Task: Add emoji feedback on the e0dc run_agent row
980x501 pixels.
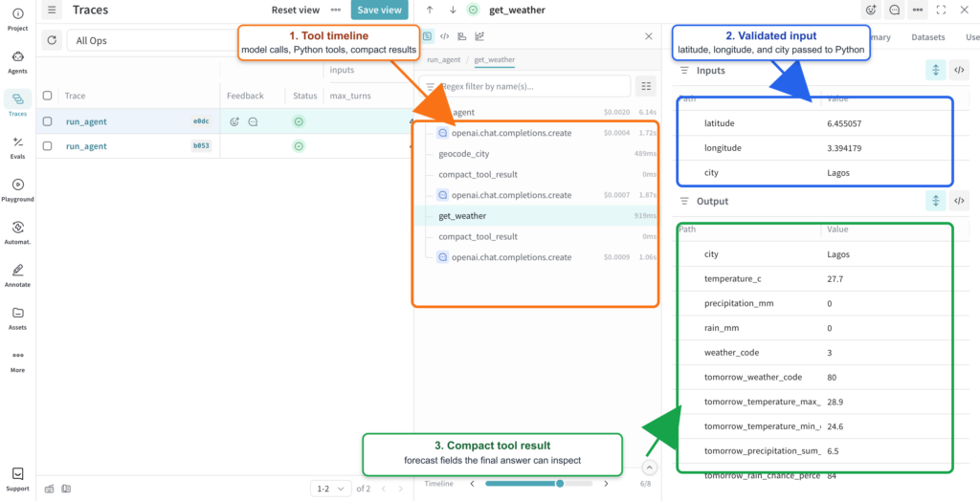Action: [x=235, y=121]
